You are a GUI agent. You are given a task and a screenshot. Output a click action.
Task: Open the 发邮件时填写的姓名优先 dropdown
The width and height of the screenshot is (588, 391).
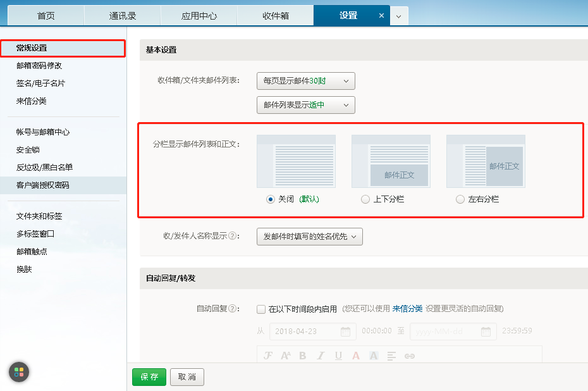coord(309,236)
